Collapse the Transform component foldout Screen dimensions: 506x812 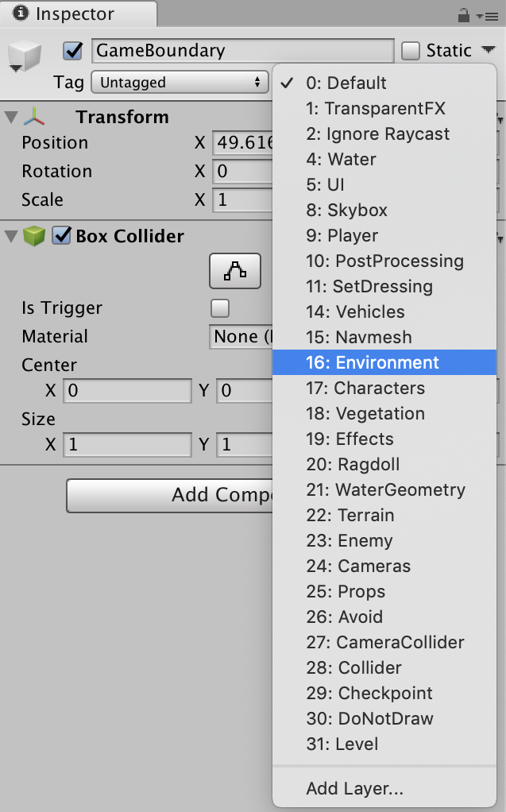click(11, 118)
